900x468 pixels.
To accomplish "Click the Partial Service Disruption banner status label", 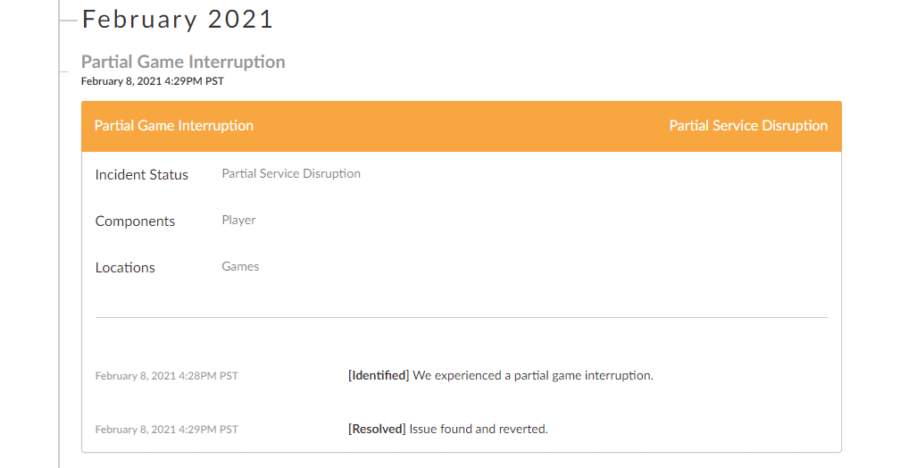I will coord(748,125).
